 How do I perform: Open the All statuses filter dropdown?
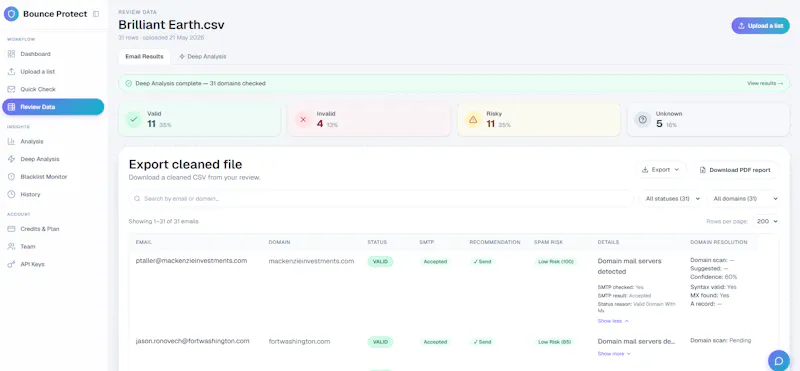pyautogui.click(x=671, y=199)
